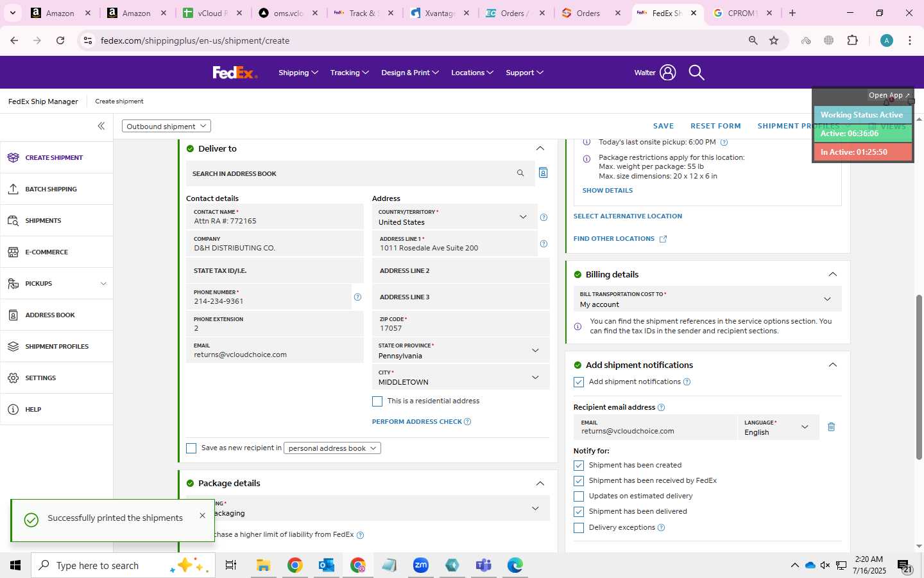924x578 pixels.
Task: Uncheck 'Shipment has been created' notification
Action: [579, 466]
